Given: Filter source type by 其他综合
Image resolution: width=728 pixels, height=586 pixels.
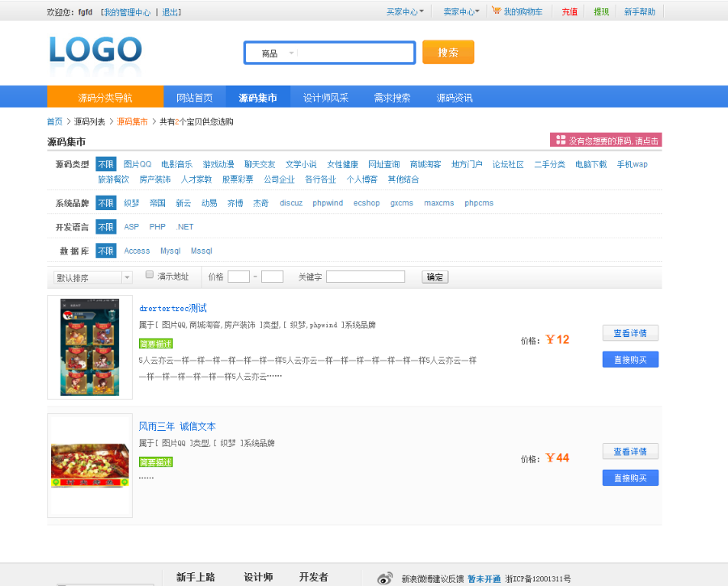Looking at the screenshot, I should [x=404, y=179].
